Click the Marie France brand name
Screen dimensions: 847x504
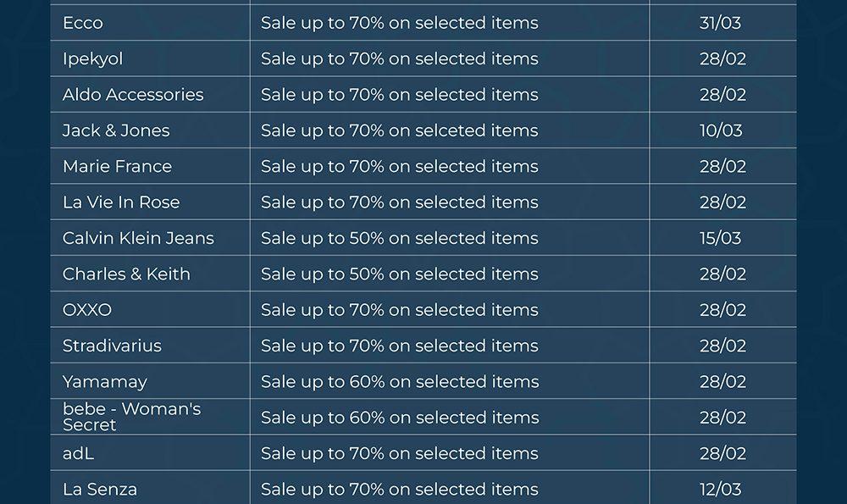click(x=117, y=166)
